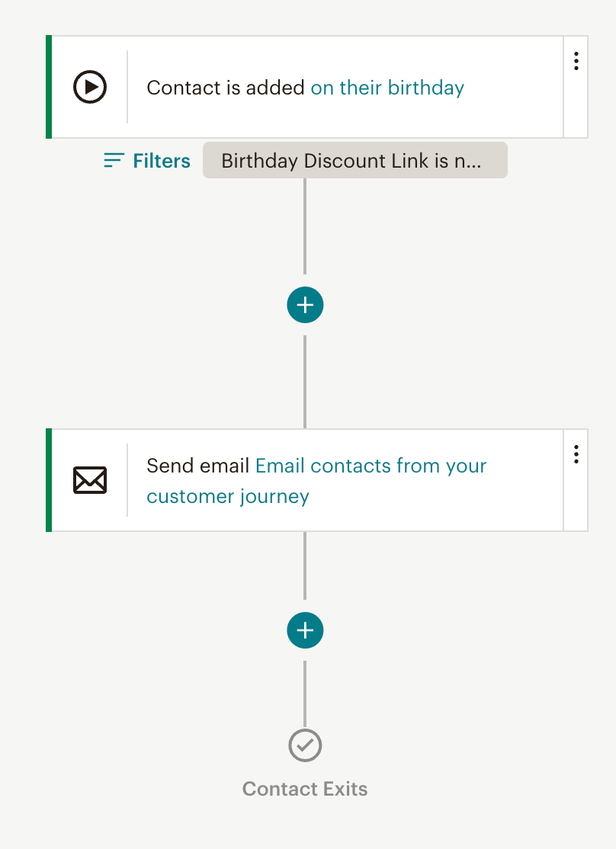This screenshot has height=849, width=616.
Task: Select the Birthday Discount Link filter chip
Action: pos(355,161)
